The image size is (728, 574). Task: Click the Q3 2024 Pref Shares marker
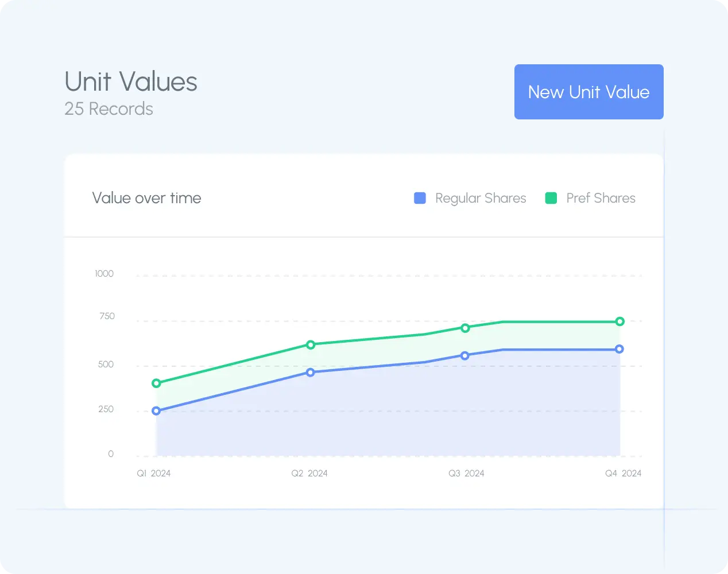[466, 328]
